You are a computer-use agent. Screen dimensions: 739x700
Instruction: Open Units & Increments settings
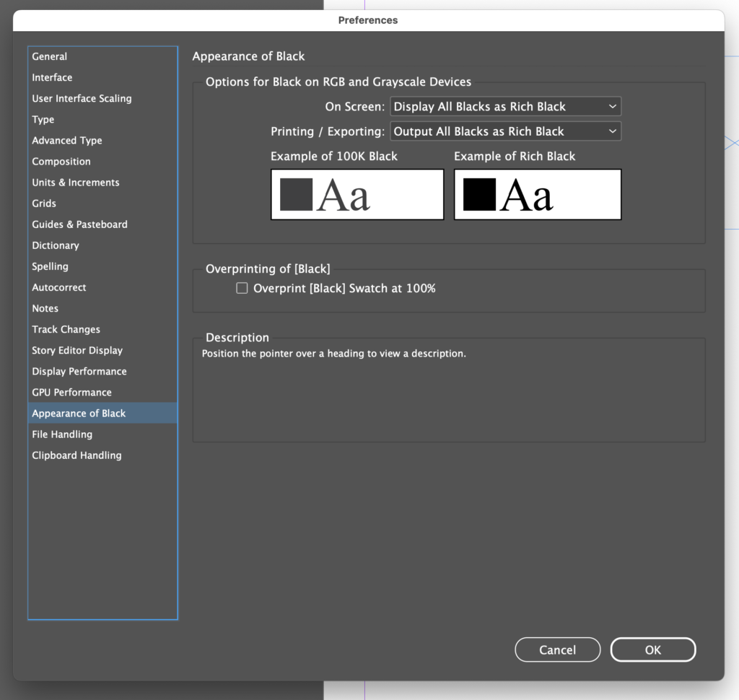click(x=75, y=182)
